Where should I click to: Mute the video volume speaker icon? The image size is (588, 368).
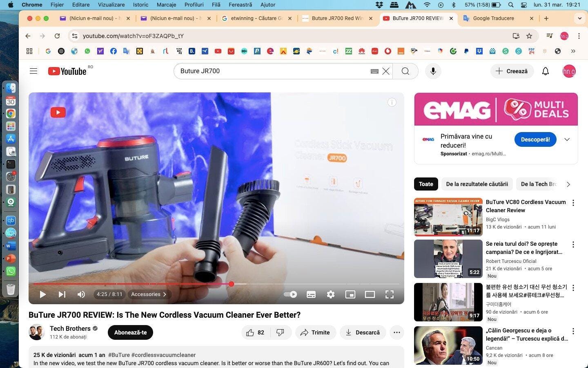(x=81, y=294)
